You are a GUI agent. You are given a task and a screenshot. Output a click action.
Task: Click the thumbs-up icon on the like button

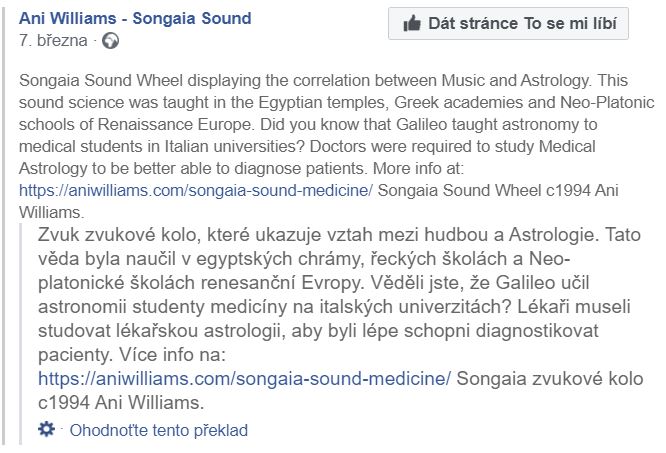pos(411,23)
